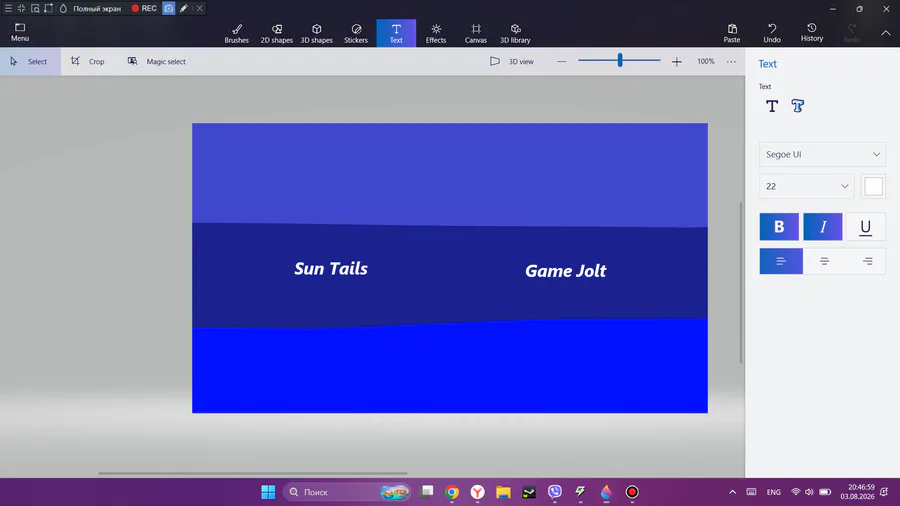Viewport: 900px width, 506px height.
Task: Open File Explorer from the taskbar
Action: [503, 492]
